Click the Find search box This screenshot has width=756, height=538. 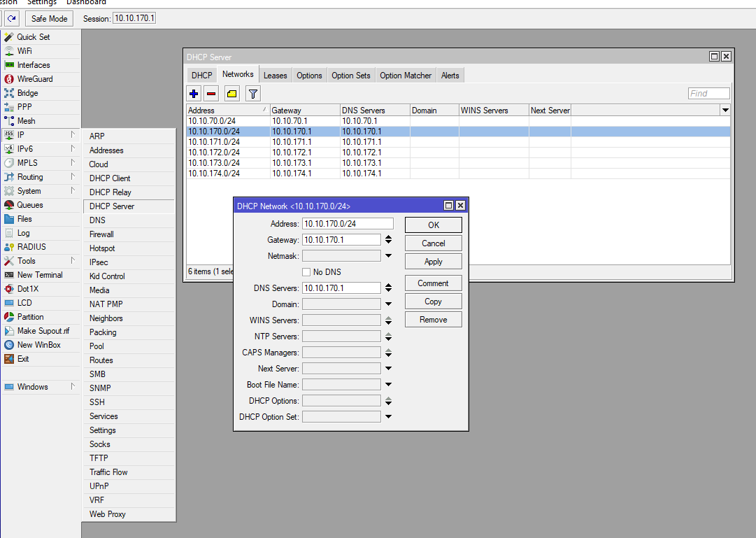pyautogui.click(x=708, y=94)
